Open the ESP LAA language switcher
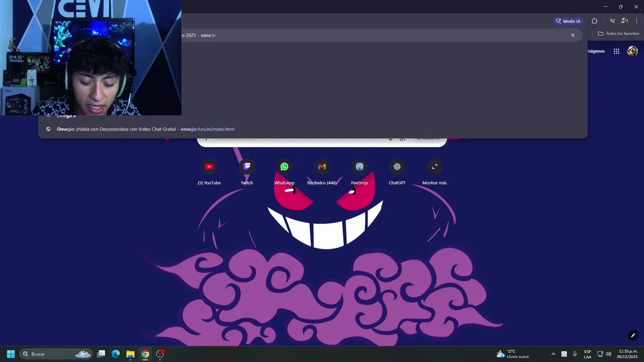 588,354
